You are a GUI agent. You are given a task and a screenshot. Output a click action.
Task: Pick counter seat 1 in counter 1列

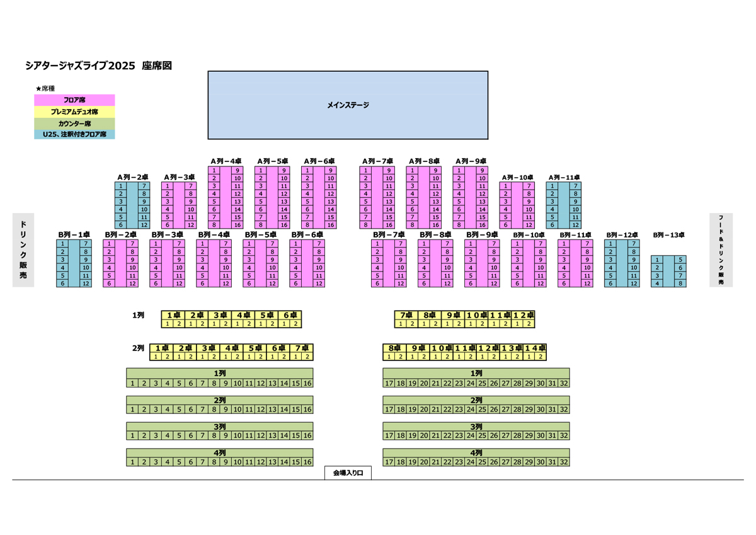point(132,383)
